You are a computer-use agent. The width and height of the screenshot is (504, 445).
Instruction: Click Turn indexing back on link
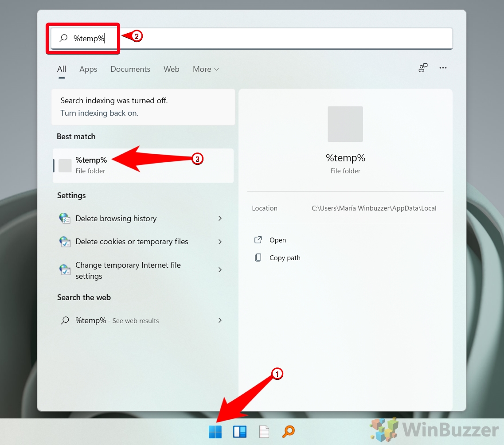coord(99,113)
